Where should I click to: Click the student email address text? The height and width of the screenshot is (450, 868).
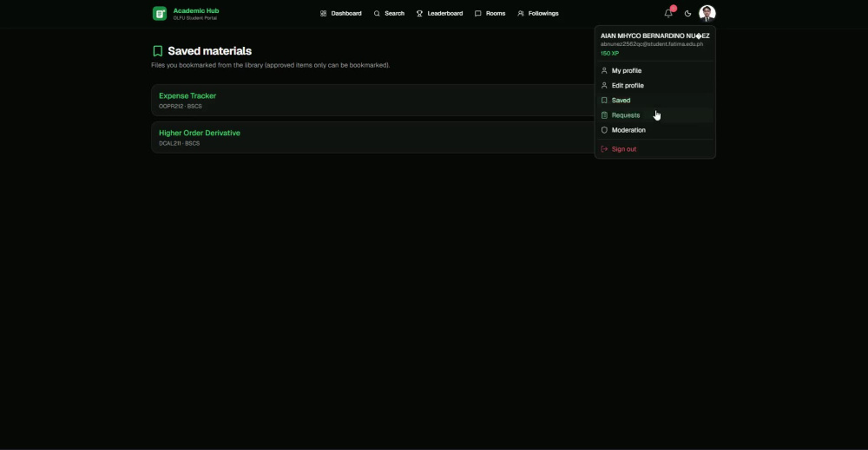(652, 44)
